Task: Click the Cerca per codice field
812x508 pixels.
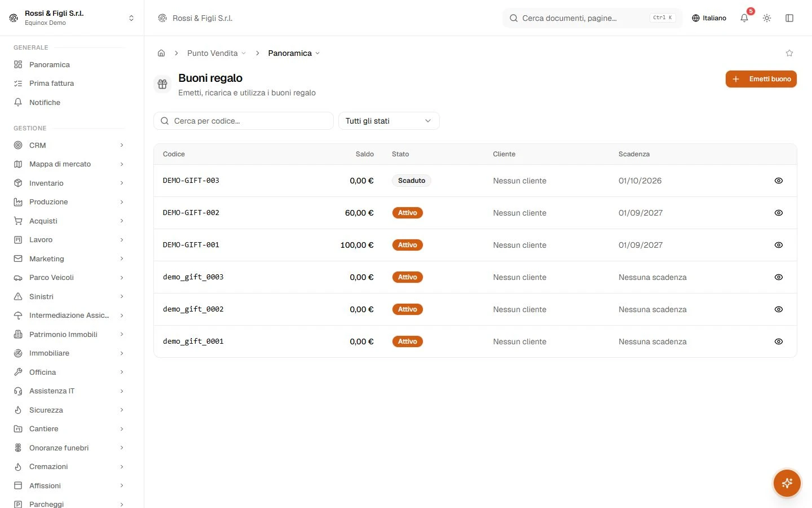Action: [x=244, y=121]
